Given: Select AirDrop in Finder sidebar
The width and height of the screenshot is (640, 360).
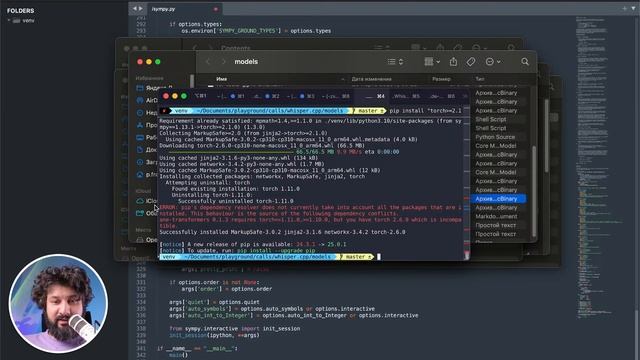Looking at the screenshot, I should point(147,100).
